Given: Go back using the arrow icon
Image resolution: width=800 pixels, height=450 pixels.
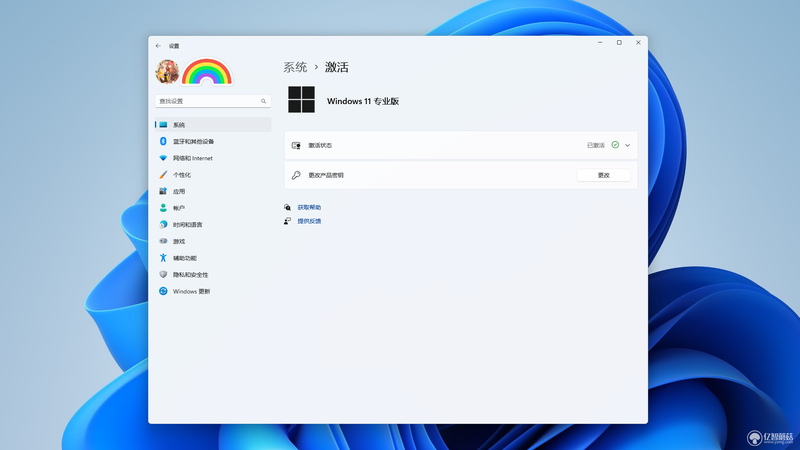Looking at the screenshot, I should 158,46.
